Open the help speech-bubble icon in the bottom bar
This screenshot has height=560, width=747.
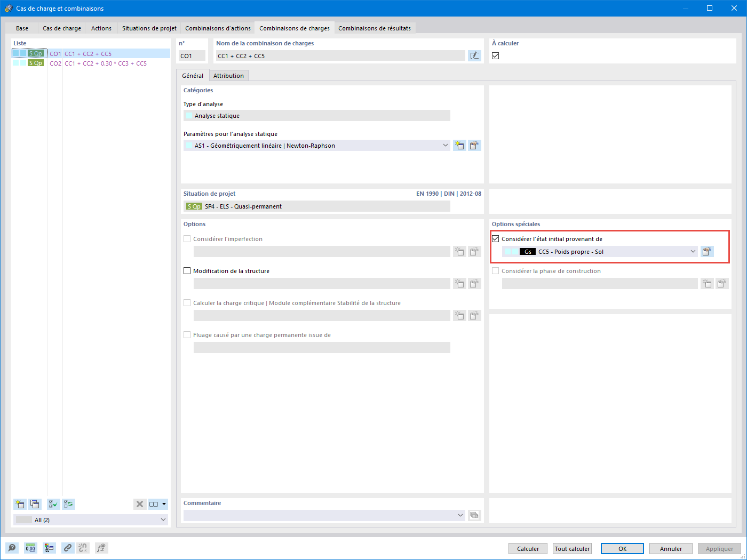12,548
